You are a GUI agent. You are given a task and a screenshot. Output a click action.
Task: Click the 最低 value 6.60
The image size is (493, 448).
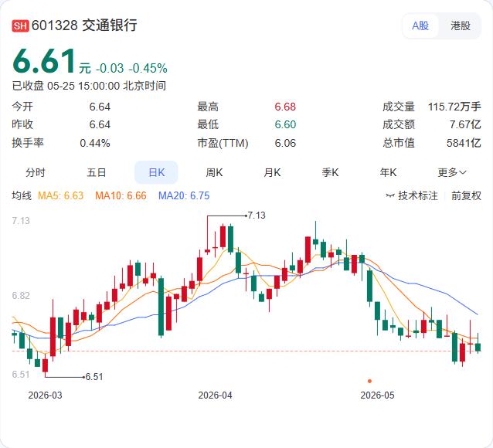[285, 124]
